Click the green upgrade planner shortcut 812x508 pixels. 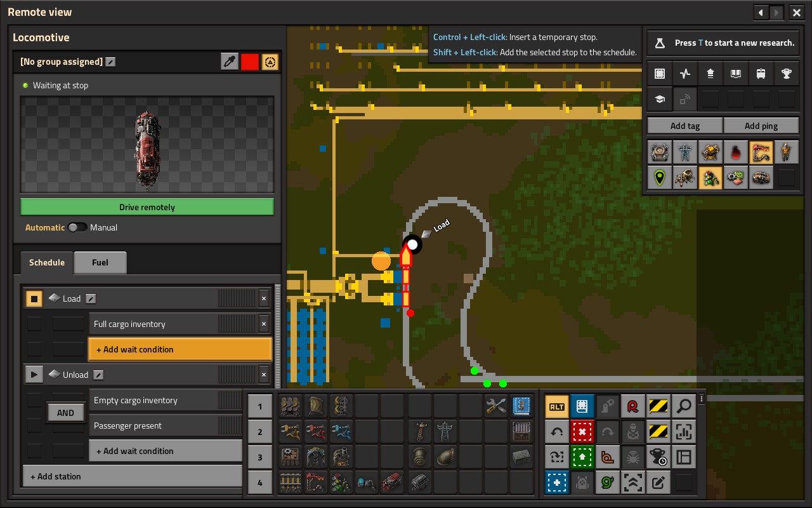pyautogui.click(x=582, y=457)
